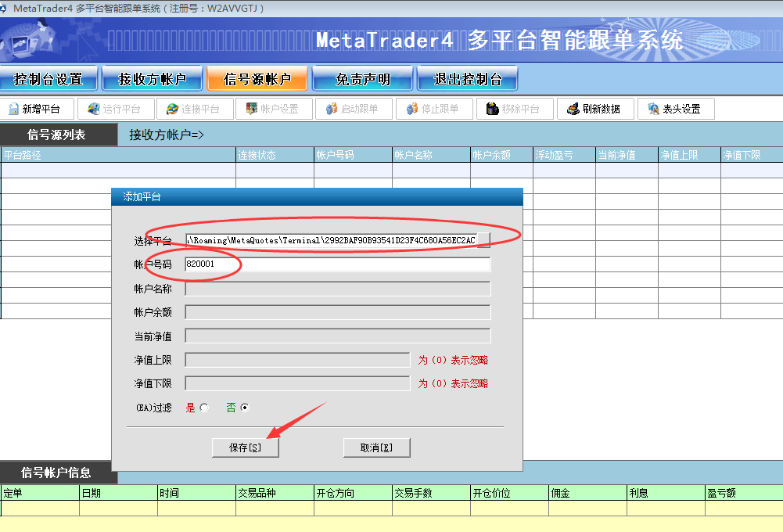Click the 浮动盈亏 column header
The height and width of the screenshot is (532, 783).
(564, 155)
